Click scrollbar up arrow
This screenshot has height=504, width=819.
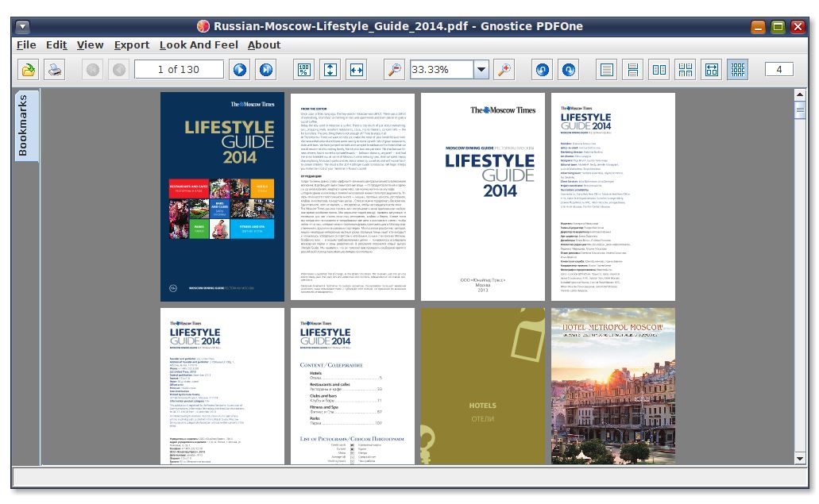[800, 95]
